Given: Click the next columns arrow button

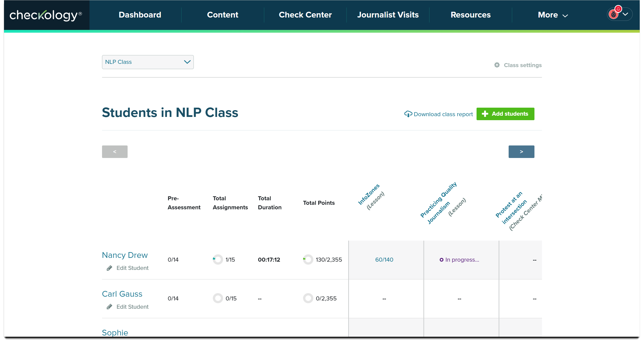Looking at the screenshot, I should coord(521,152).
